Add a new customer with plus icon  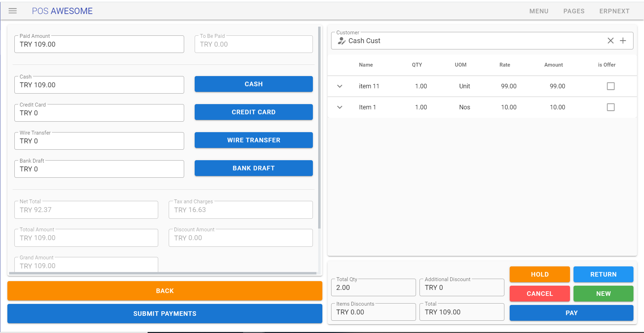click(x=623, y=41)
